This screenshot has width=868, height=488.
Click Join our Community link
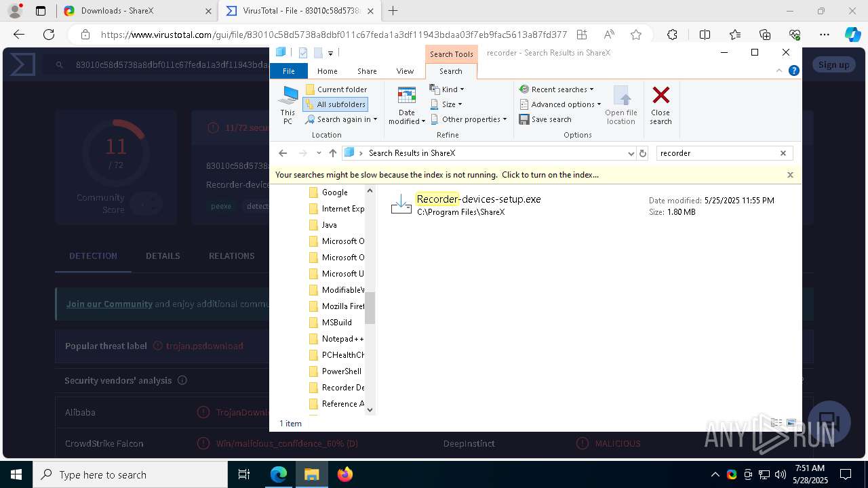(x=109, y=304)
